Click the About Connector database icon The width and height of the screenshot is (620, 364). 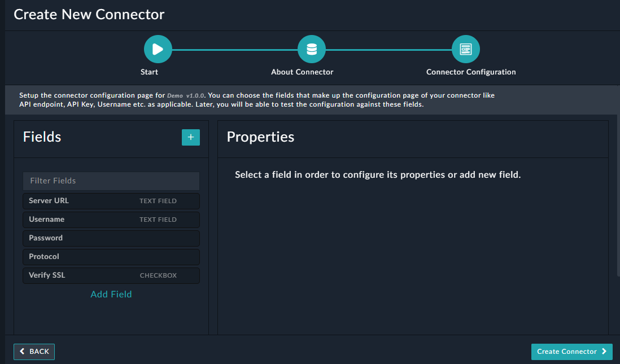pos(312,49)
